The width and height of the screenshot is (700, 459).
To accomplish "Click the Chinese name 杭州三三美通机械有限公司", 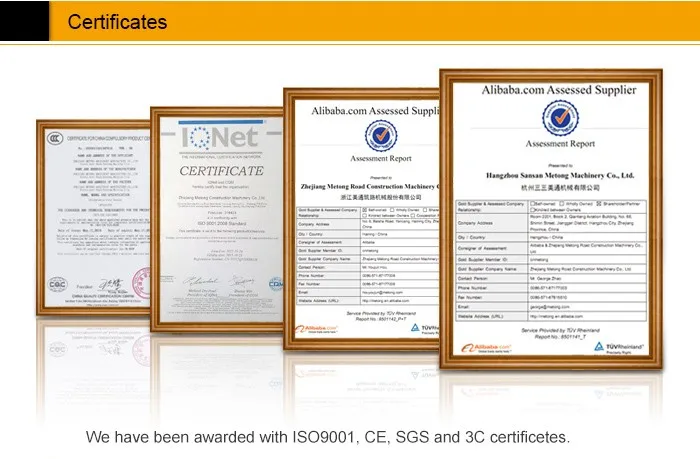I will (560, 188).
